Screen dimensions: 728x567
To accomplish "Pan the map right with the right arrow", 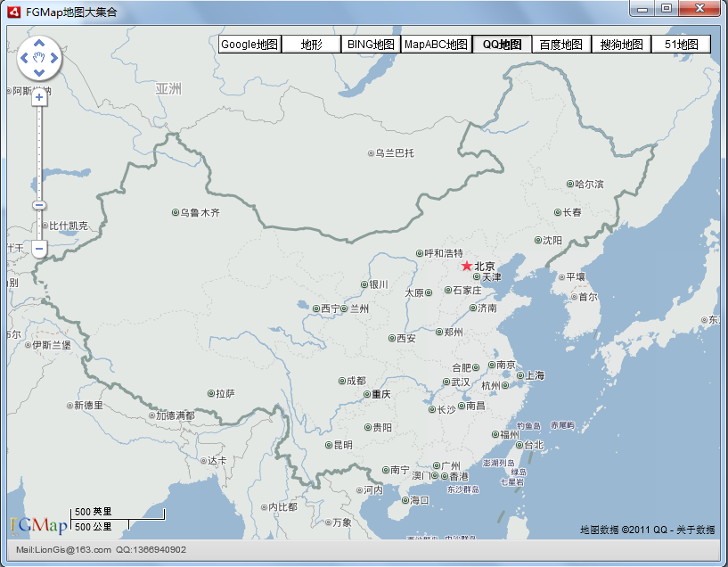I will pyautogui.click(x=54, y=58).
